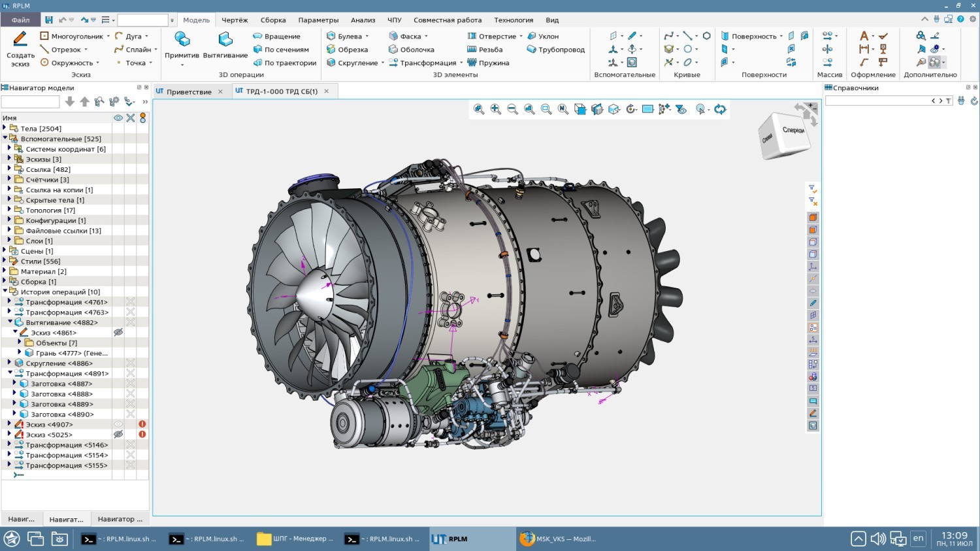Screen dimensions: 980x551
Task: Click the Отверстие hole button
Action: click(x=491, y=37)
